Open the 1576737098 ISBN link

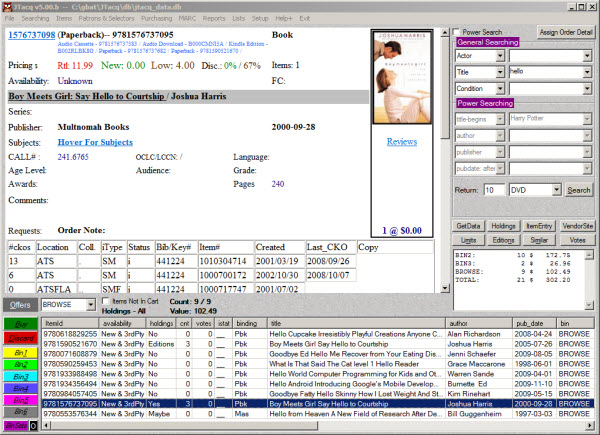(x=32, y=35)
